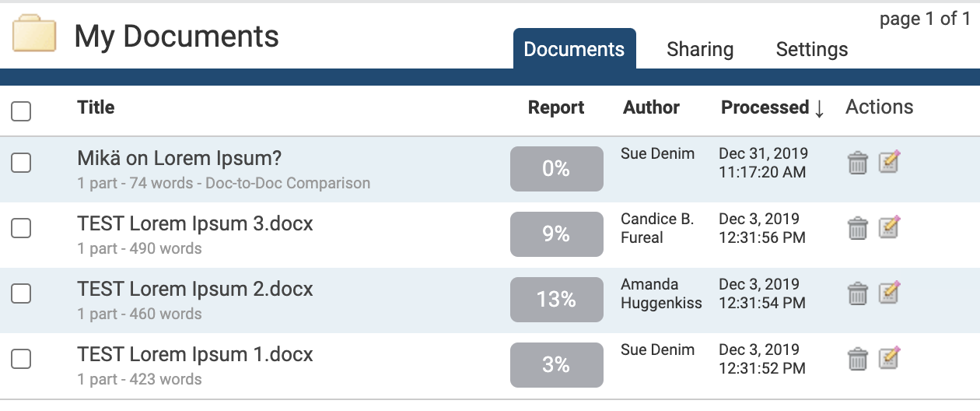Open edit icon for TEST Lorem Ipsum 2.docx
This screenshot has width=980, height=411.
[889, 293]
